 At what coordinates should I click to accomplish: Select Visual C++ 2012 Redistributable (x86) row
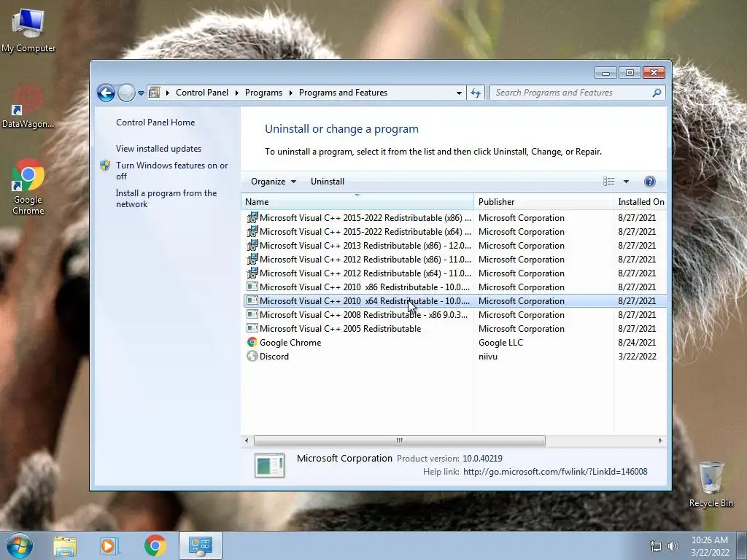click(454, 259)
